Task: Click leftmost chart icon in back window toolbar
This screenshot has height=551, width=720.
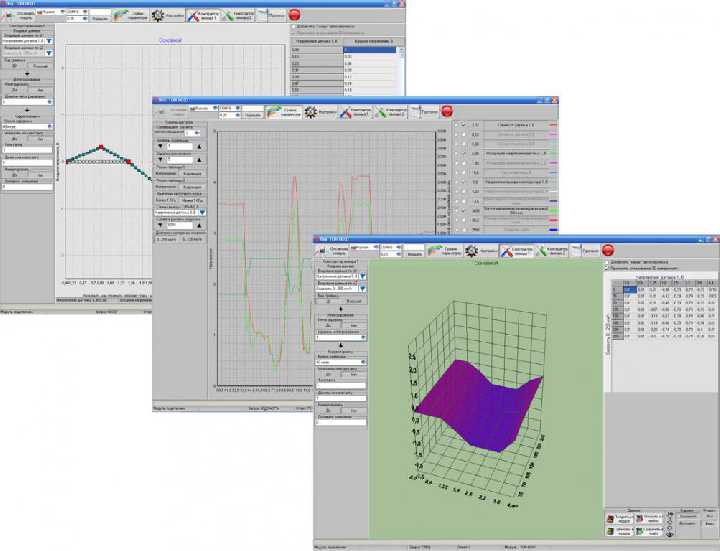Action: [8, 15]
